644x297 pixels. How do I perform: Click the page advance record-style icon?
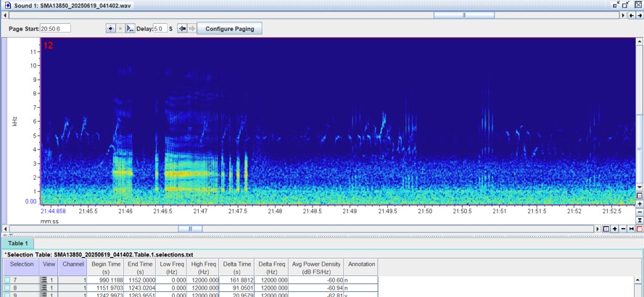[110, 29]
